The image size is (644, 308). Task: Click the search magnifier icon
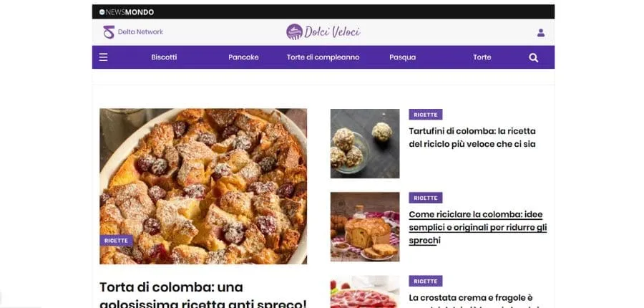coord(534,57)
